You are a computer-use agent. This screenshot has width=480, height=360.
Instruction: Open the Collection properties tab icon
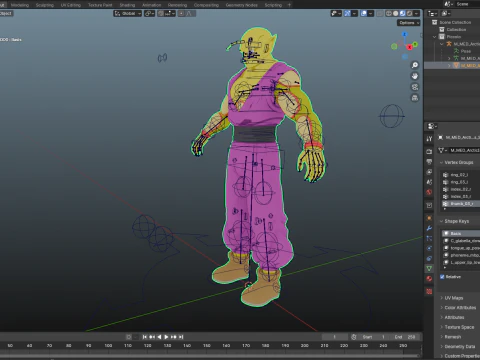point(429,205)
